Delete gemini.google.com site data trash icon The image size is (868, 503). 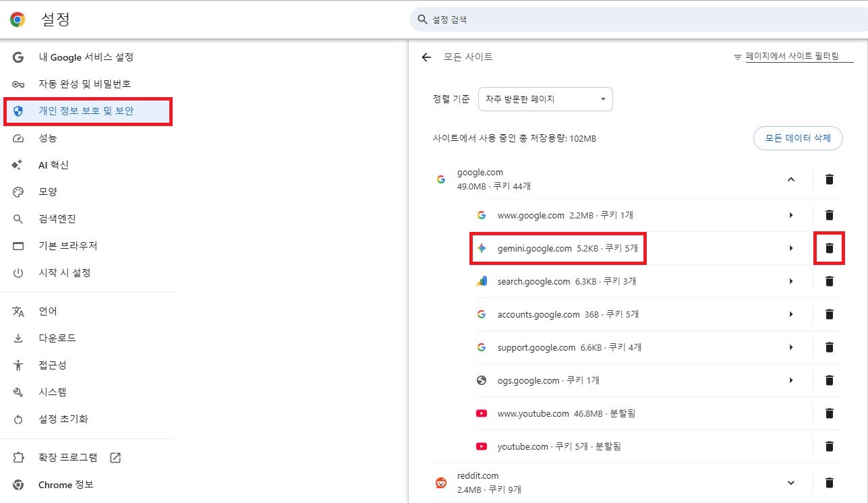(x=830, y=248)
